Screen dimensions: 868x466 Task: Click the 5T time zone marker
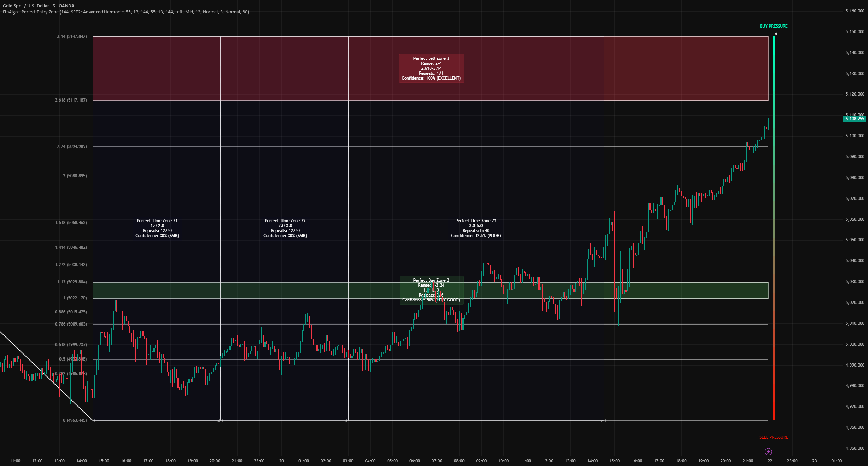tap(604, 420)
